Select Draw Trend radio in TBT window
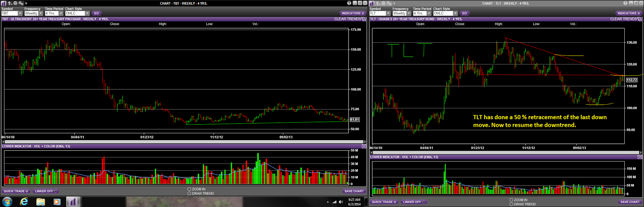 point(189,193)
